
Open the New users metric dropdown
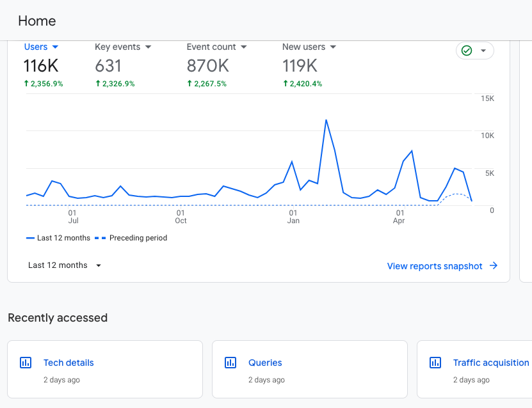point(309,47)
